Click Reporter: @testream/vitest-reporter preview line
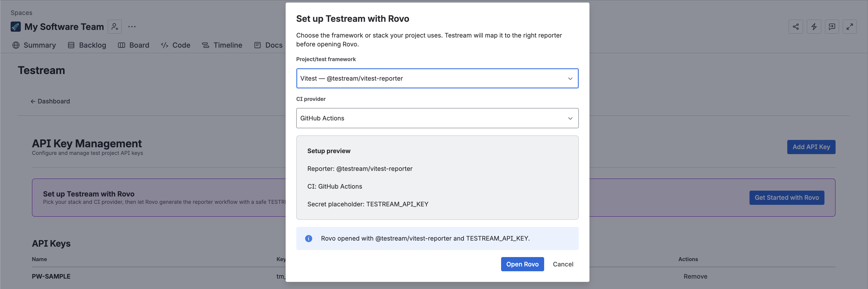868x289 pixels. pos(360,169)
